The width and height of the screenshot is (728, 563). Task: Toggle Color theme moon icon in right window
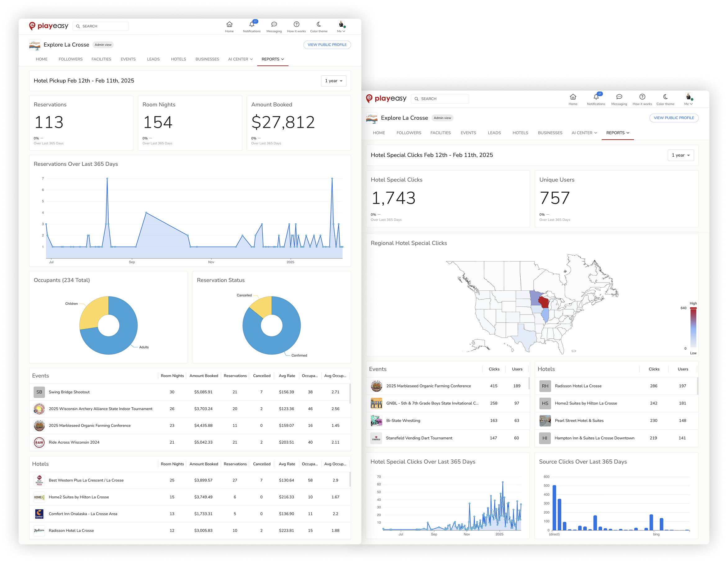coord(665,97)
